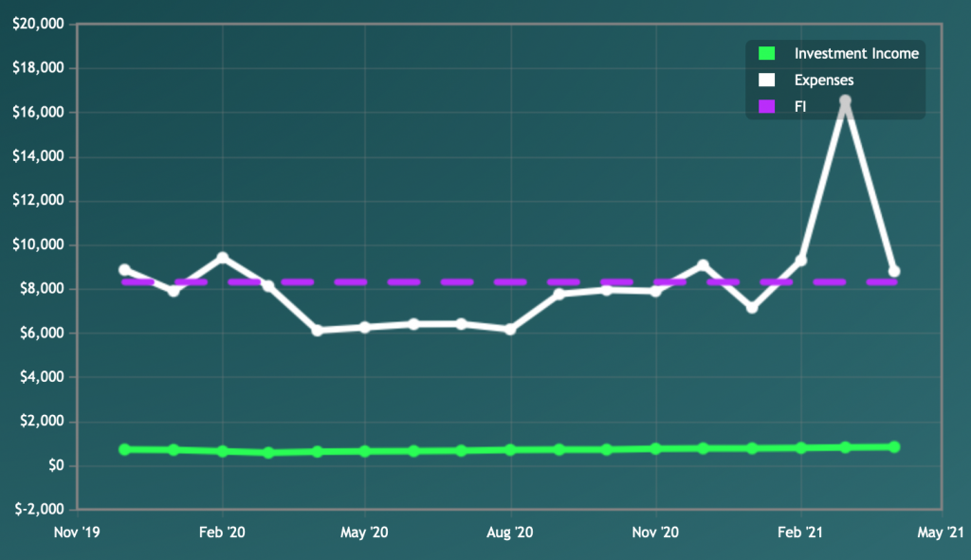
Task: Click the purple FI legend swatch
Action: 768,108
